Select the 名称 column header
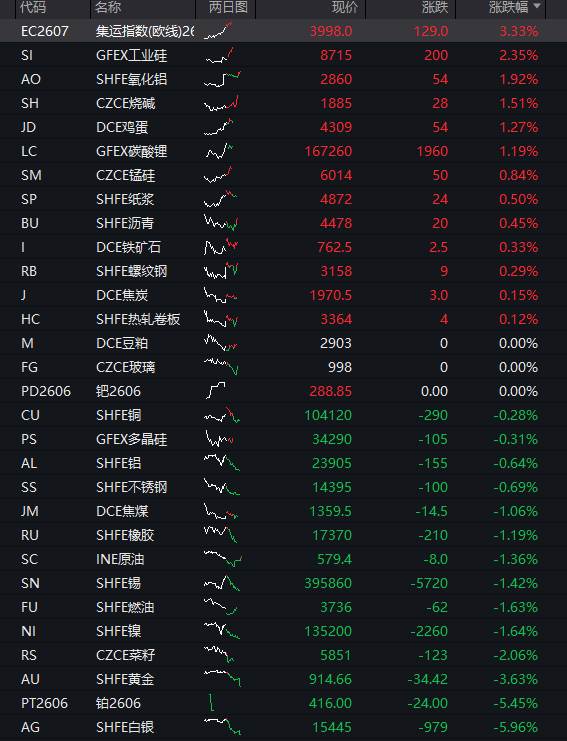The width and height of the screenshot is (567, 741). click(x=108, y=7)
